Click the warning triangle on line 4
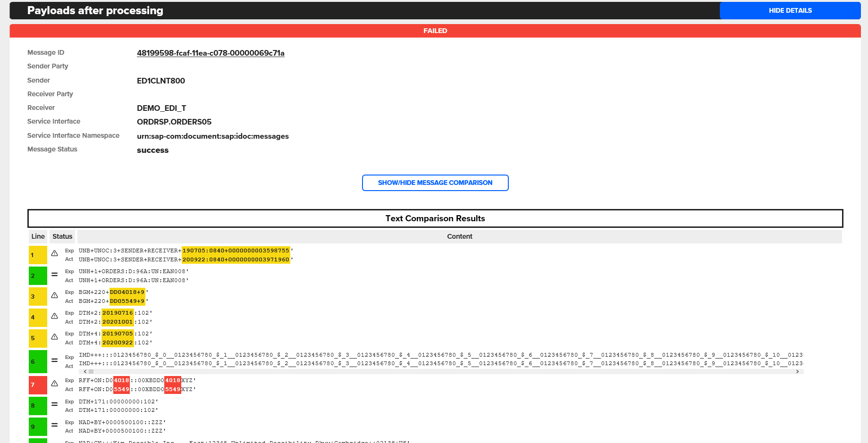The width and height of the screenshot is (868, 443). tap(55, 316)
